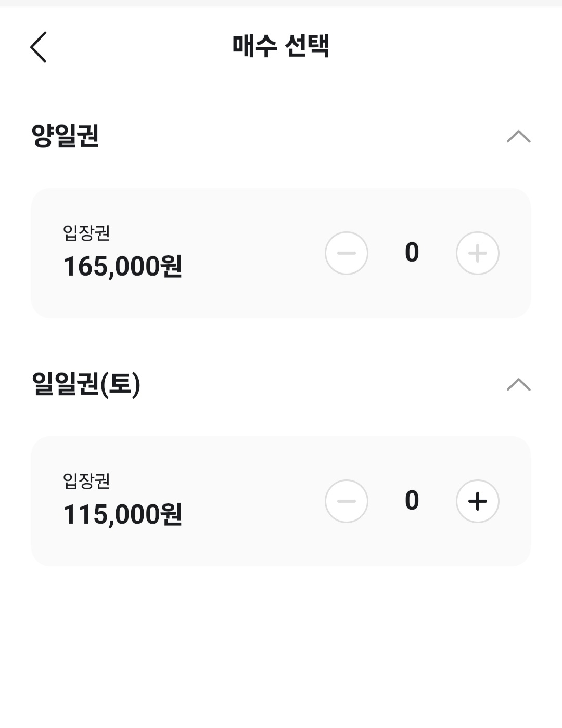The width and height of the screenshot is (562, 728).
Task: Collapse the 일일권(토) section chevron
Action: 518,385
